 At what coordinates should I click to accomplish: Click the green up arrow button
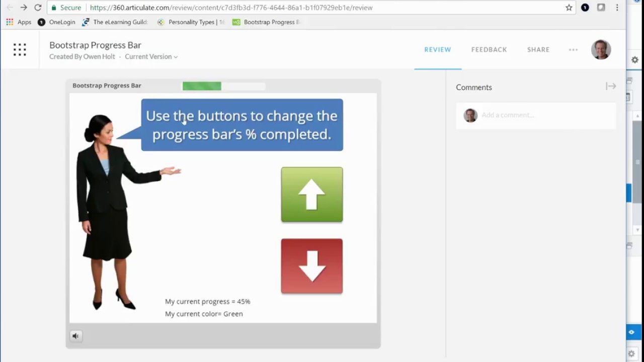(x=312, y=195)
